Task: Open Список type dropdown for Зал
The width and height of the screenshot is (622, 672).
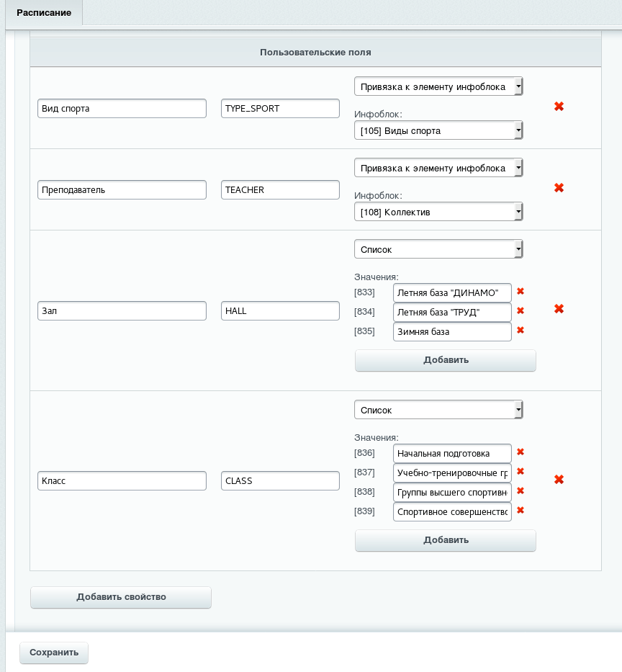Action: 438,249
